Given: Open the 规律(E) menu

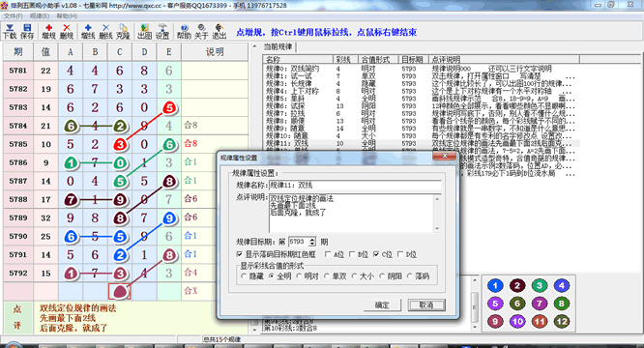Looking at the screenshot, I should 40,16.
